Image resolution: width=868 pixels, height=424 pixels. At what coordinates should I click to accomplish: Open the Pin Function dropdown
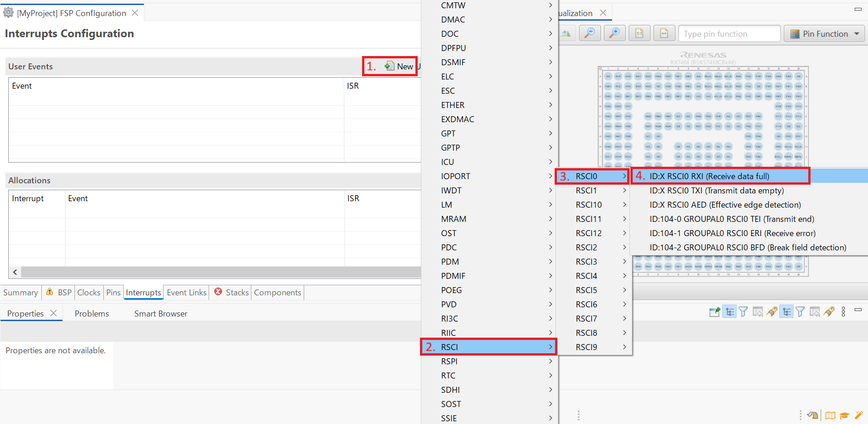pos(824,34)
